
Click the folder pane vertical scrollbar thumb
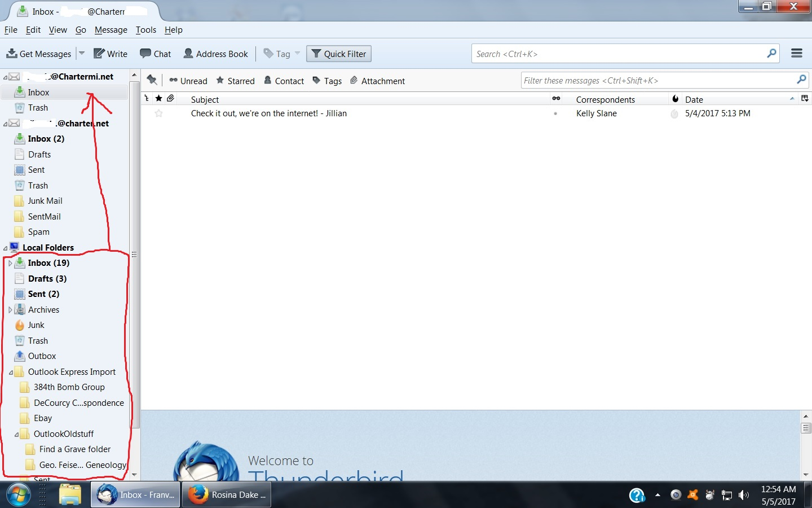(x=135, y=254)
